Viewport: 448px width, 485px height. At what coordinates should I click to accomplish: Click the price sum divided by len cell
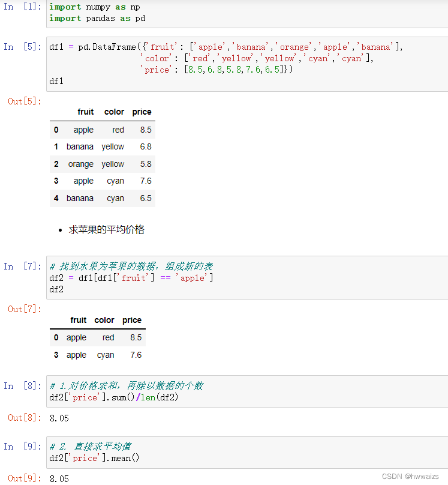tap(247, 391)
